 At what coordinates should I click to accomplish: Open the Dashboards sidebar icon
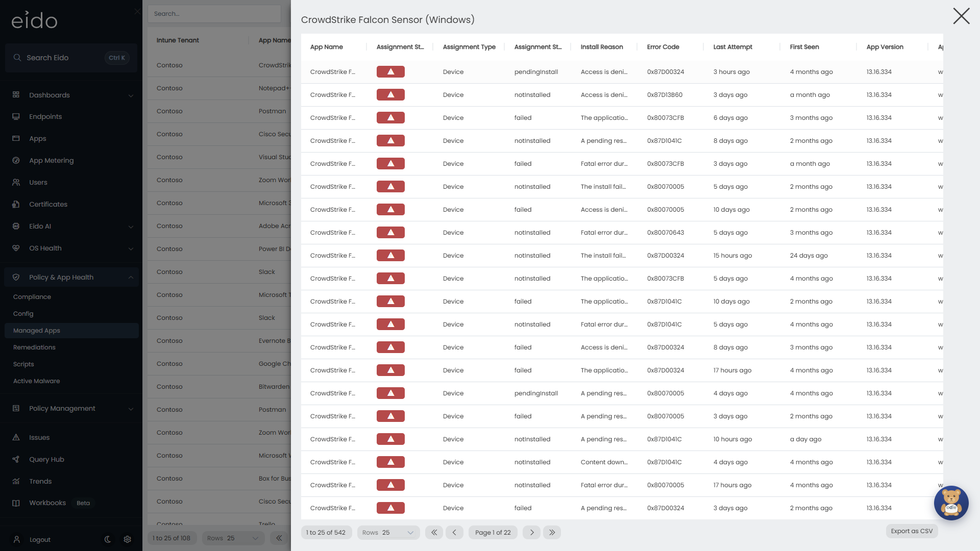16,95
